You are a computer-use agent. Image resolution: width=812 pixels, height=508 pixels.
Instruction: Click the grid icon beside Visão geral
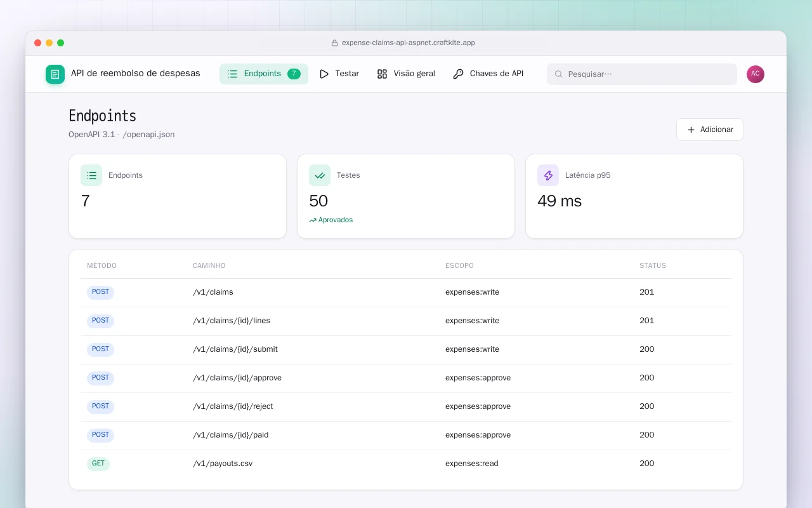tap(382, 74)
